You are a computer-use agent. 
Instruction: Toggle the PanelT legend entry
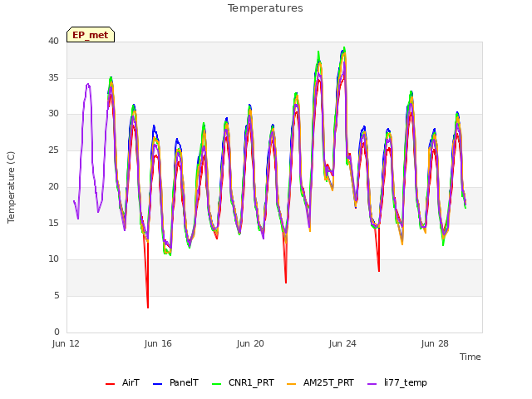coord(175,383)
